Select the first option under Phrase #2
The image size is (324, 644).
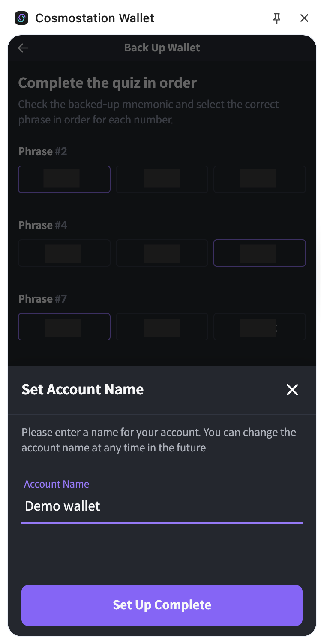tap(64, 179)
